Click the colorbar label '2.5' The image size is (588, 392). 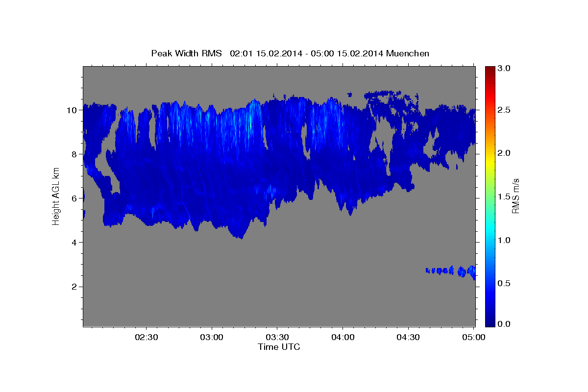click(x=504, y=110)
